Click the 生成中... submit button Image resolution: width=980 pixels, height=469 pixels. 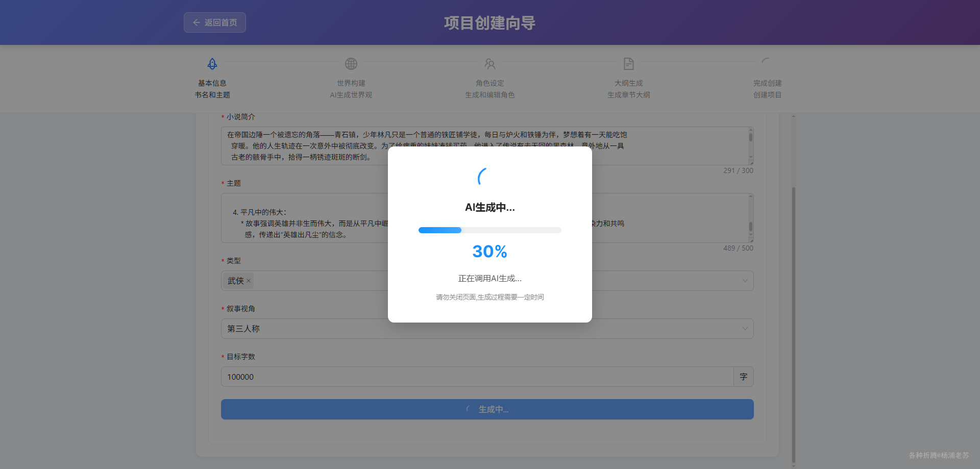click(487, 409)
